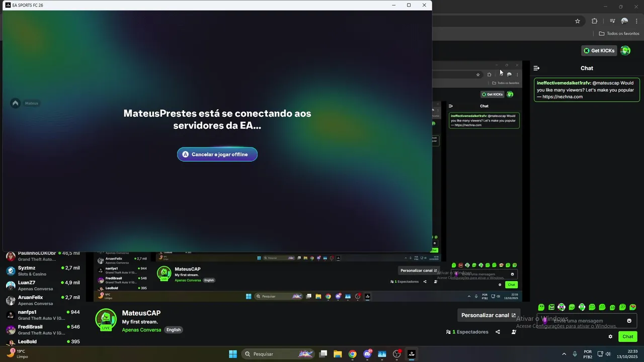Open the network status tray icon

click(600, 354)
